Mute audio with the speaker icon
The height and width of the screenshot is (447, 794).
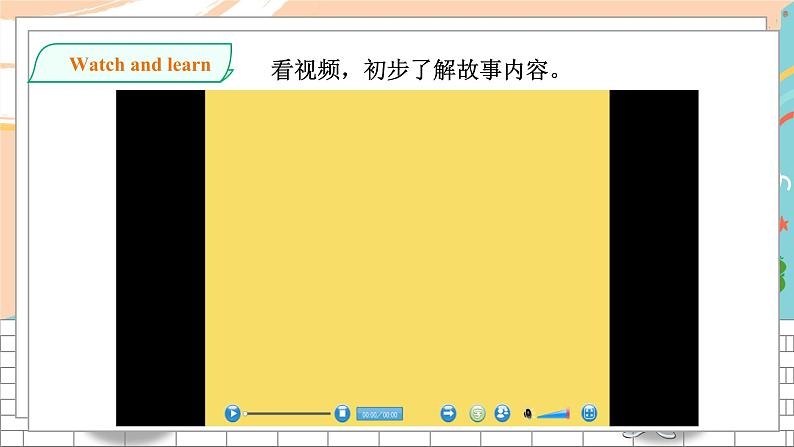click(528, 414)
